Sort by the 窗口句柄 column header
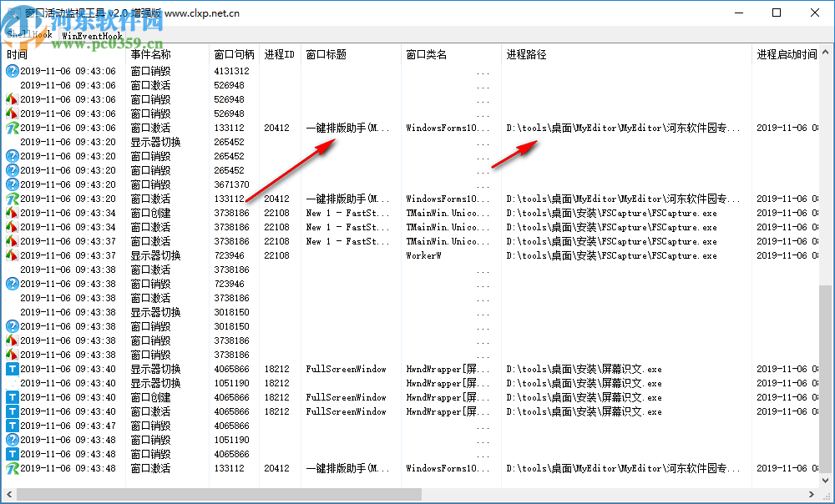 235,54
